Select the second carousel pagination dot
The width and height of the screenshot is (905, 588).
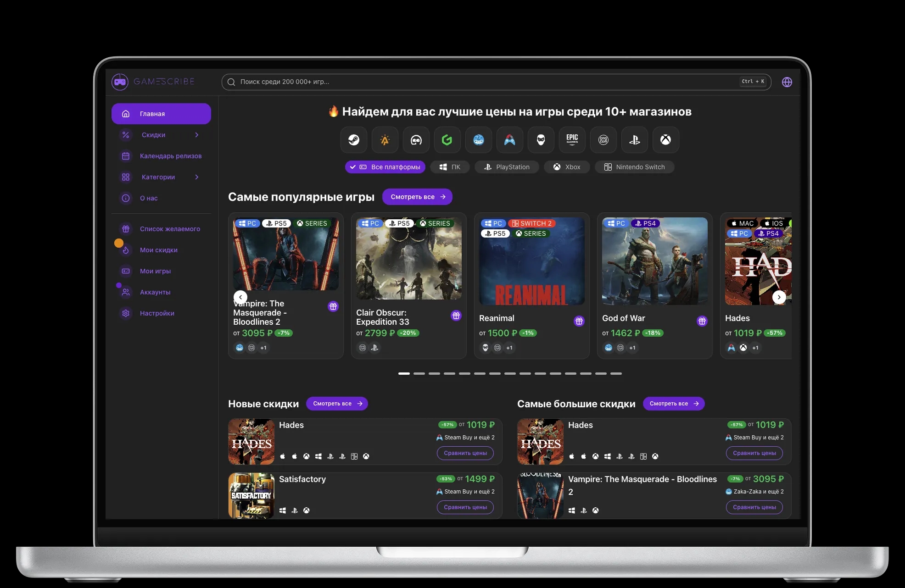pyautogui.click(x=419, y=373)
